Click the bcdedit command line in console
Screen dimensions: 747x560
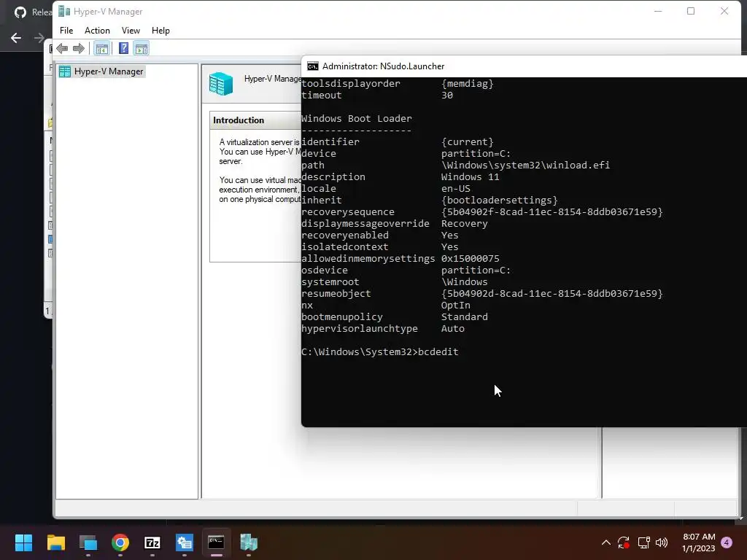click(x=379, y=352)
